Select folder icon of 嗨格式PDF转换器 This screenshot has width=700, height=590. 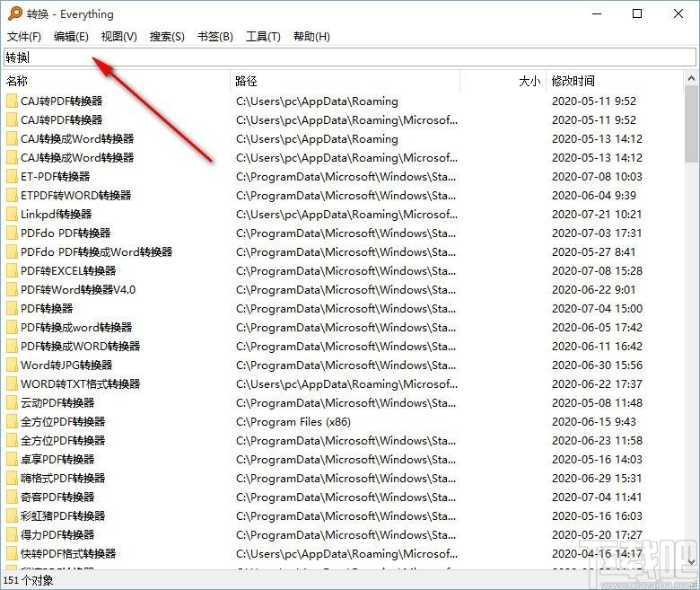12,479
